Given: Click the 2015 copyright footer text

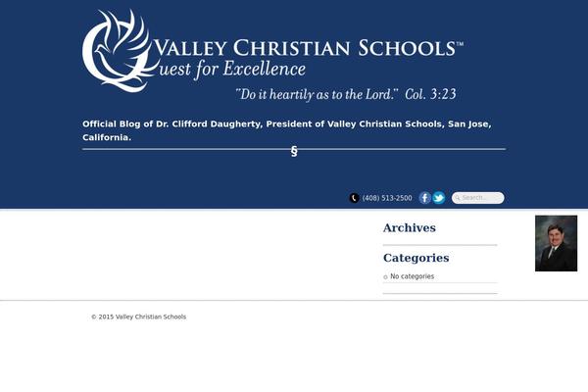Looking at the screenshot, I should (139, 317).
